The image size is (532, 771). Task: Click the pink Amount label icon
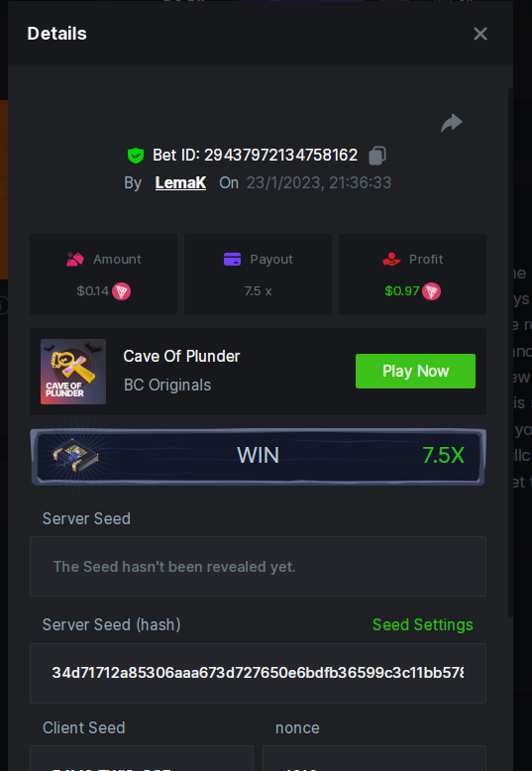[x=74, y=259]
